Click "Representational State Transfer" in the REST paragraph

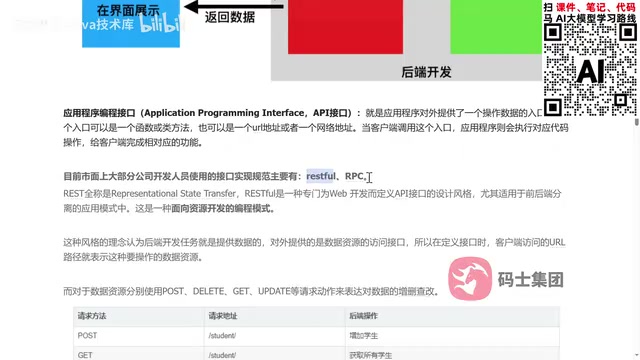coord(173,193)
